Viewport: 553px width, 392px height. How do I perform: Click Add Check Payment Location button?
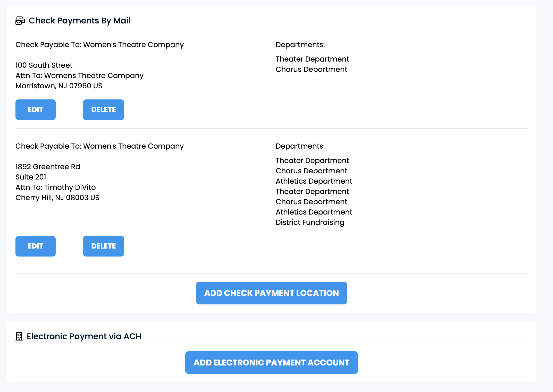(272, 293)
